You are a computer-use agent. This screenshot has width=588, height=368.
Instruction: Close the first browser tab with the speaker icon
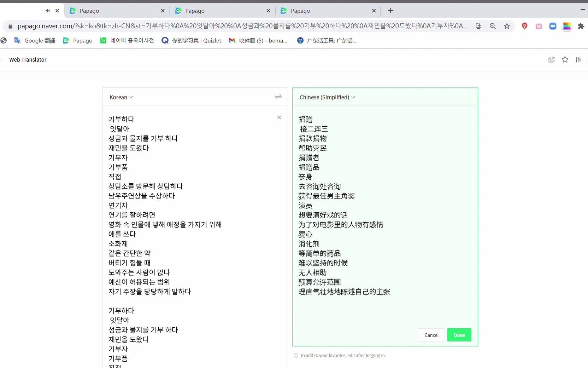[x=57, y=11]
